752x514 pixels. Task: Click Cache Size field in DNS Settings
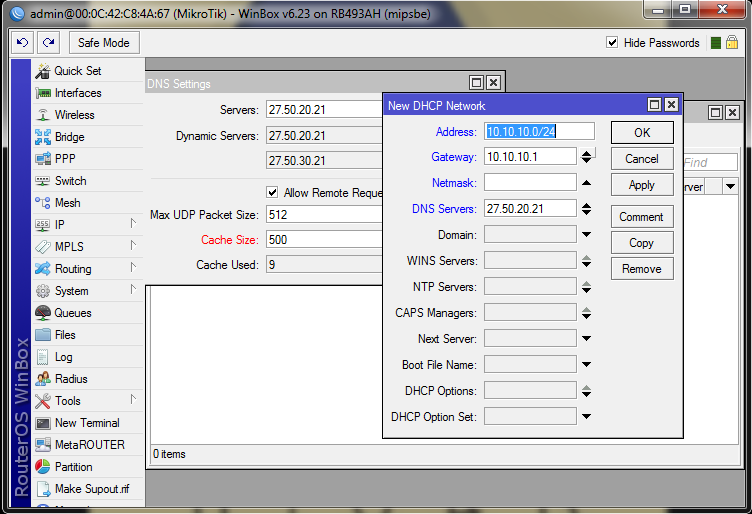(324, 240)
